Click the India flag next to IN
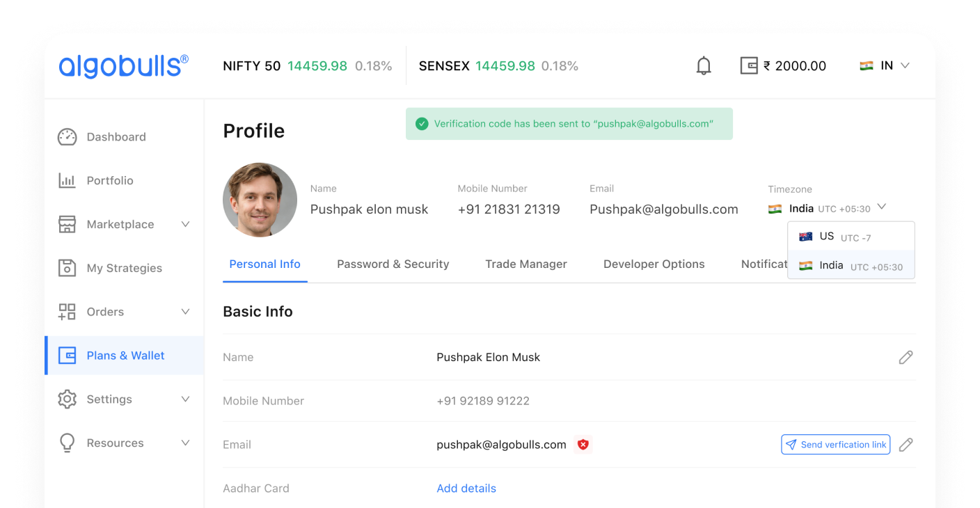The width and height of the screenshot is (980, 508). pyautogui.click(x=866, y=65)
